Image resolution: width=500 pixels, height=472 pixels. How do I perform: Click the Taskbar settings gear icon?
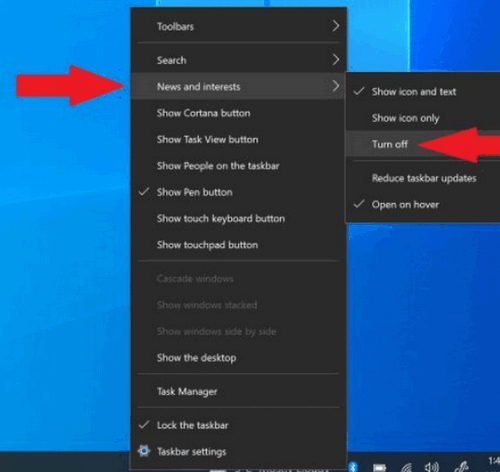coord(144,451)
